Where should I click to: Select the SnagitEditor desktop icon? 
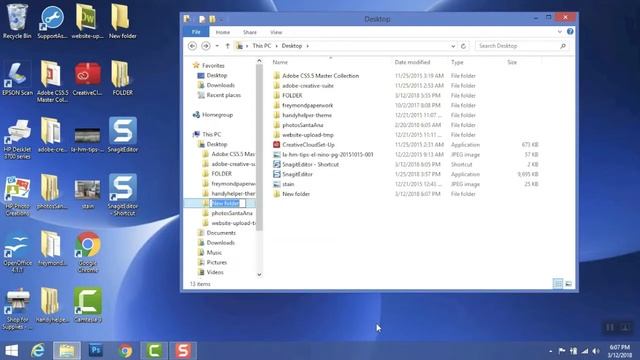pyautogui.click(x=122, y=135)
